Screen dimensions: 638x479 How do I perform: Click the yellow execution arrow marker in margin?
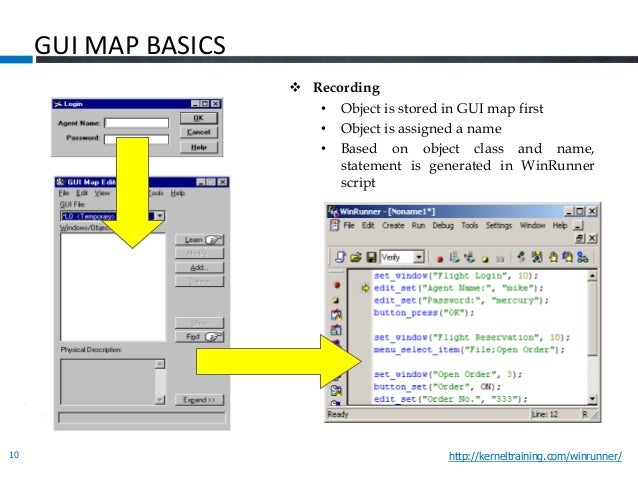pos(365,288)
